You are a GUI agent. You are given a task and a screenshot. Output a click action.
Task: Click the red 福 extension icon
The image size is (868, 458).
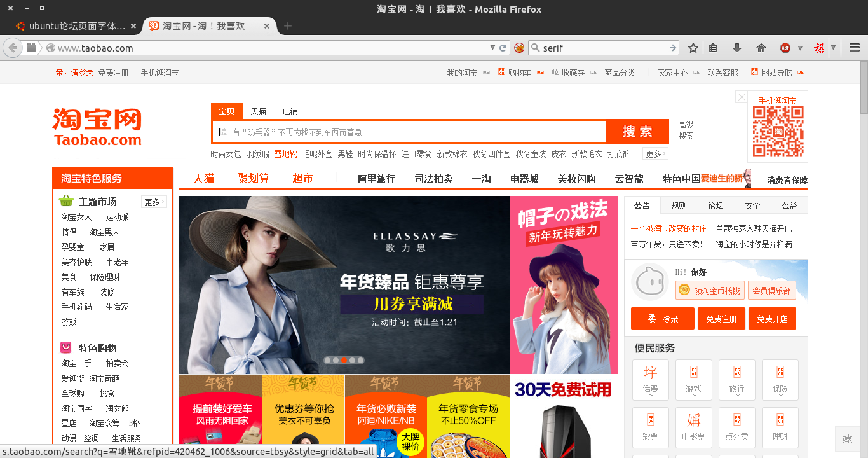pos(820,48)
